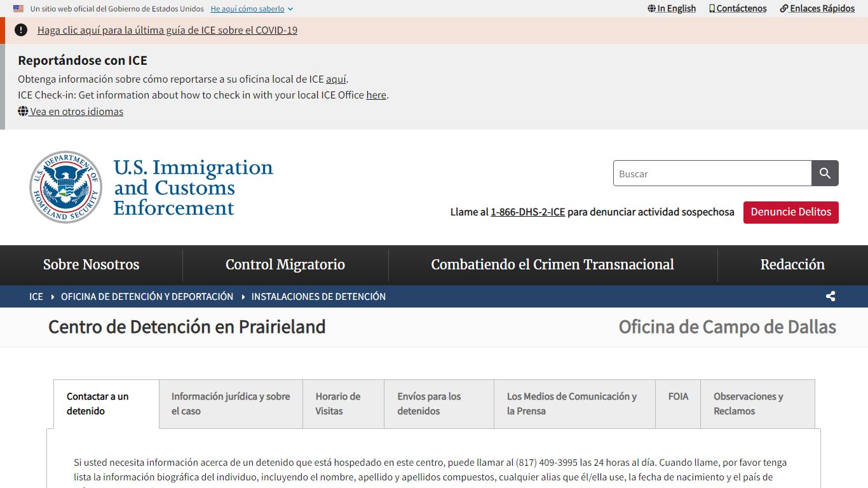Focus the Buscar search field
This screenshot has width=868, height=488.
[712, 173]
